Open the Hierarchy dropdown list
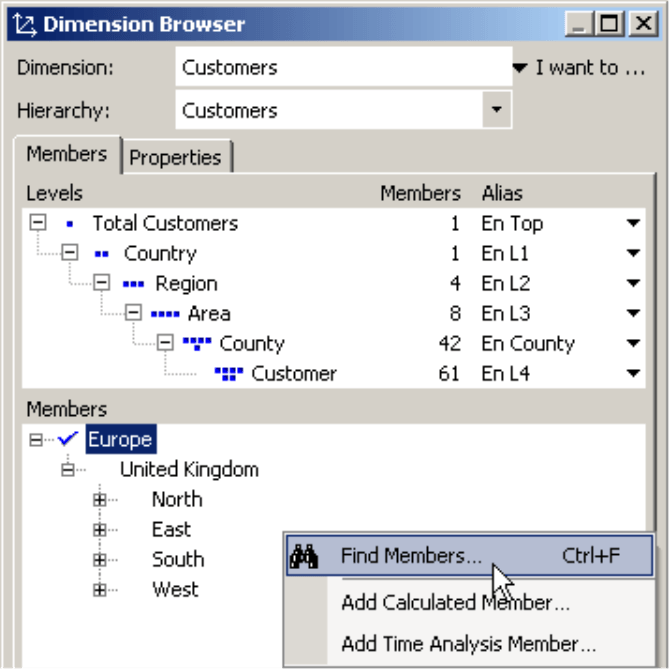 495,110
